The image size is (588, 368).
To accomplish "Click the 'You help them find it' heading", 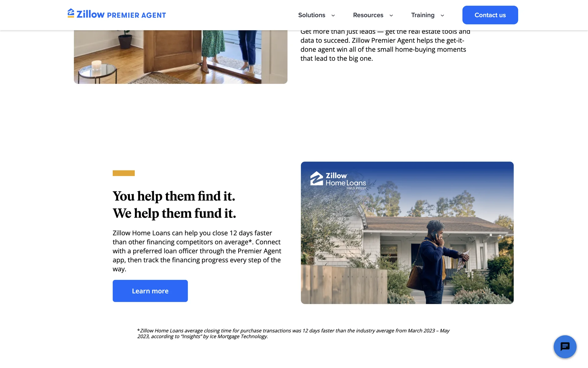I will pos(174,196).
